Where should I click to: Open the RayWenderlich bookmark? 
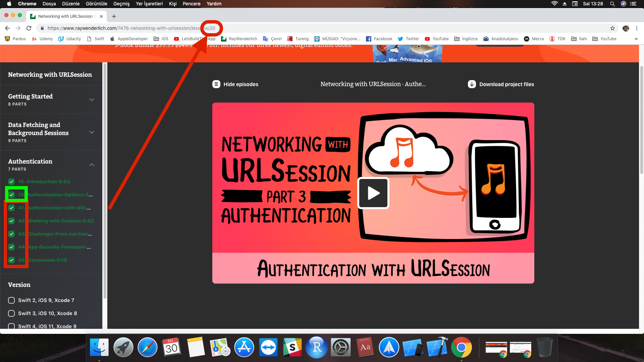click(239, 39)
